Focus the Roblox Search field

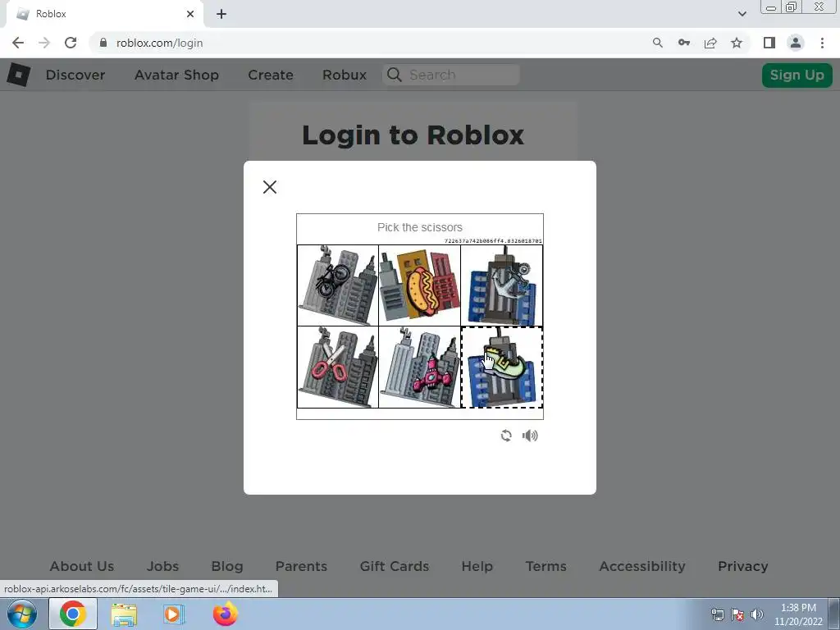point(451,75)
